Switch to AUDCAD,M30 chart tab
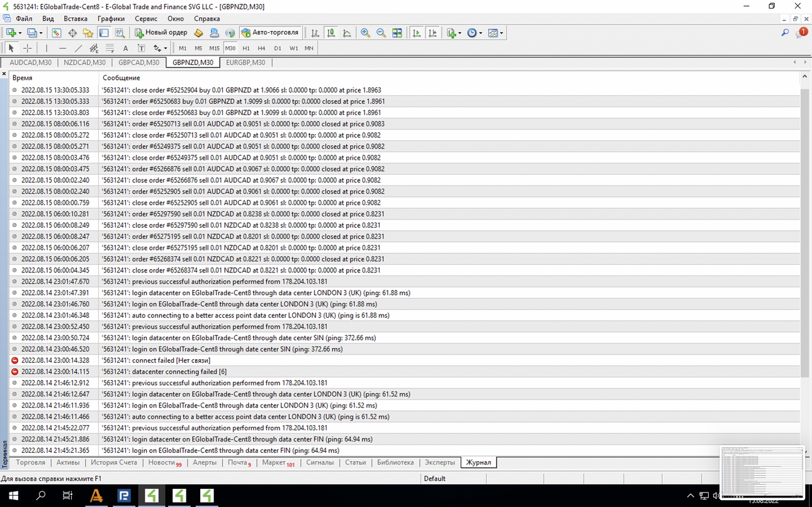The image size is (812, 507). tap(30, 62)
